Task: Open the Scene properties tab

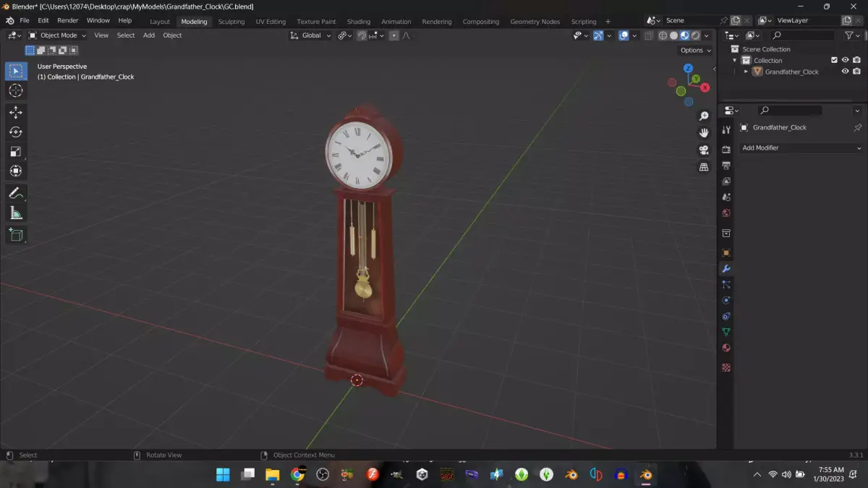Action: 726,197
